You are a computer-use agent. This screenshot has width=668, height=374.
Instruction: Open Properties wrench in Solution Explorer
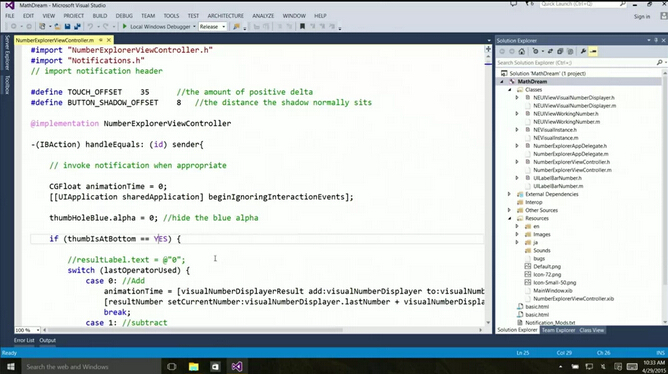pos(583,52)
